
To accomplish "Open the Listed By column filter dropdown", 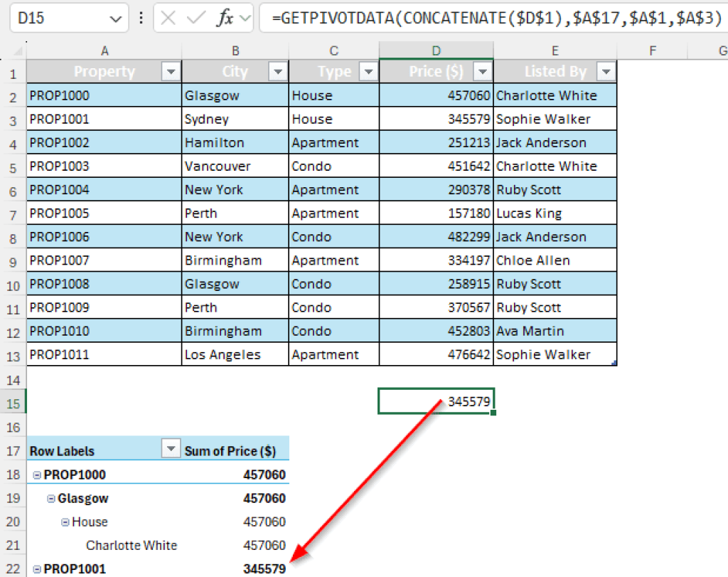I will [606, 72].
